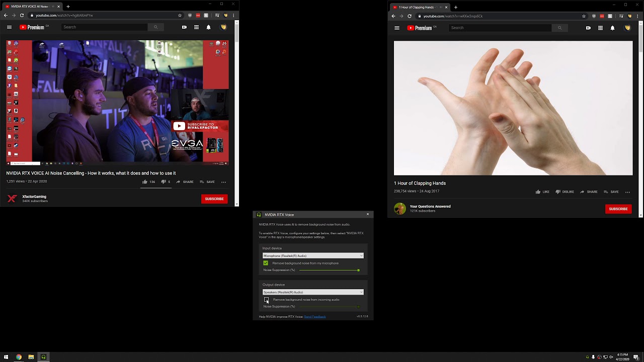The width and height of the screenshot is (644, 362).
Task: Open more actions for Clapping Hands video
Action: tap(627, 192)
